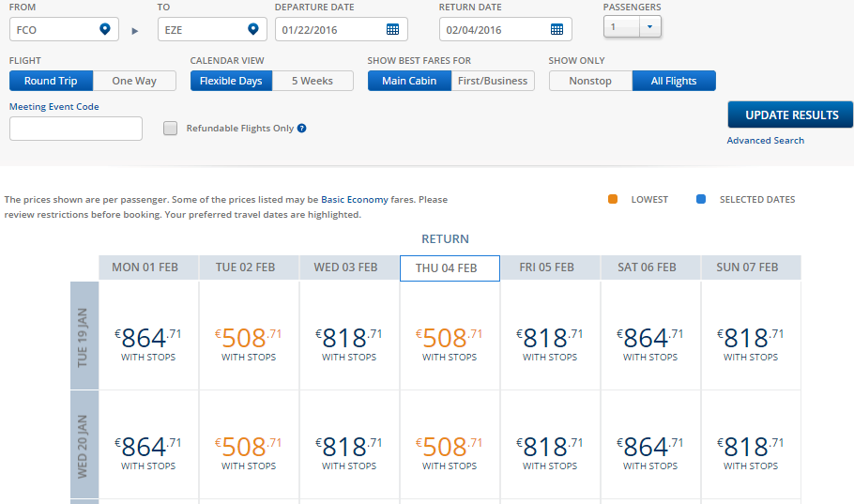Screen dimensions: 854x504
Task: Click the Refundable Flights help question icon
Action: [302, 128]
